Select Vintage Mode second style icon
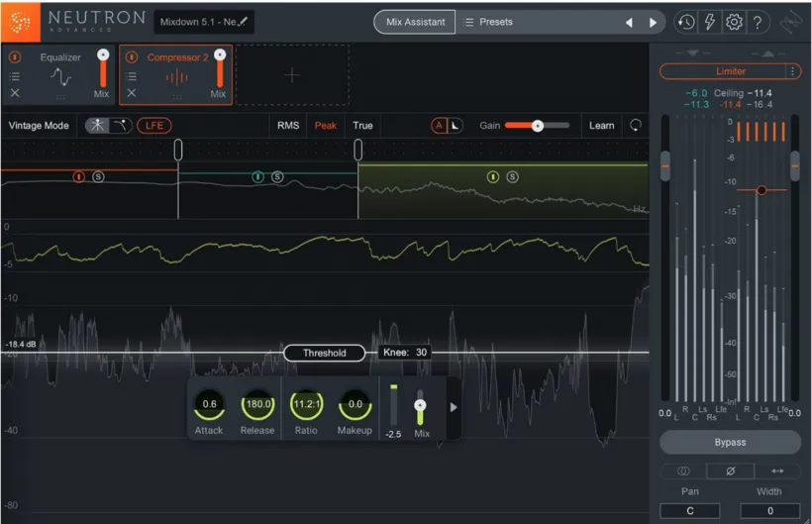 pos(121,125)
